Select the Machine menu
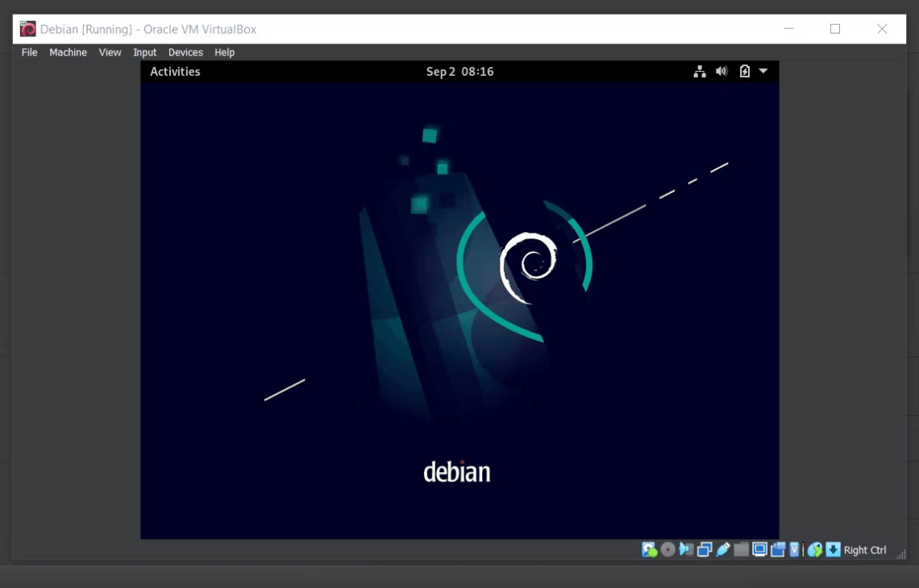 pos(68,52)
